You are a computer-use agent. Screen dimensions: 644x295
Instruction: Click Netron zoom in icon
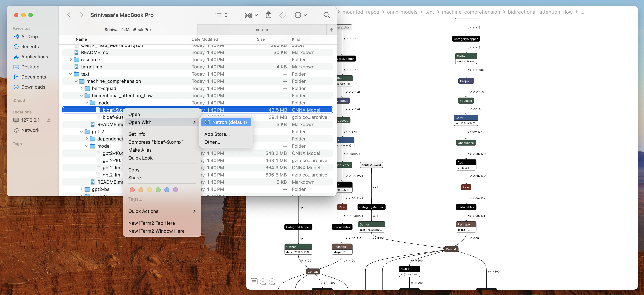(263, 282)
